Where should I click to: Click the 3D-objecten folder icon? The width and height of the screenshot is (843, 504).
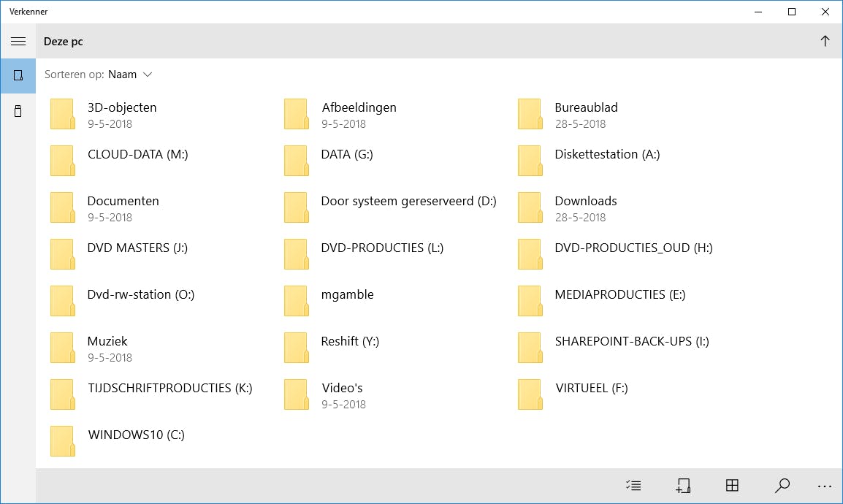pyautogui.click(x=62, y=115)
